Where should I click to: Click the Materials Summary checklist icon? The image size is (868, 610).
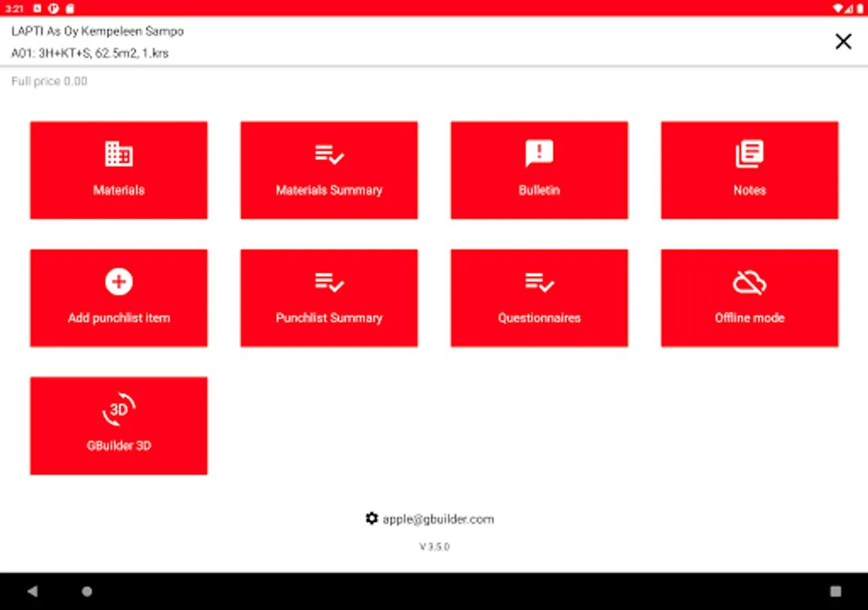[330, 155]
